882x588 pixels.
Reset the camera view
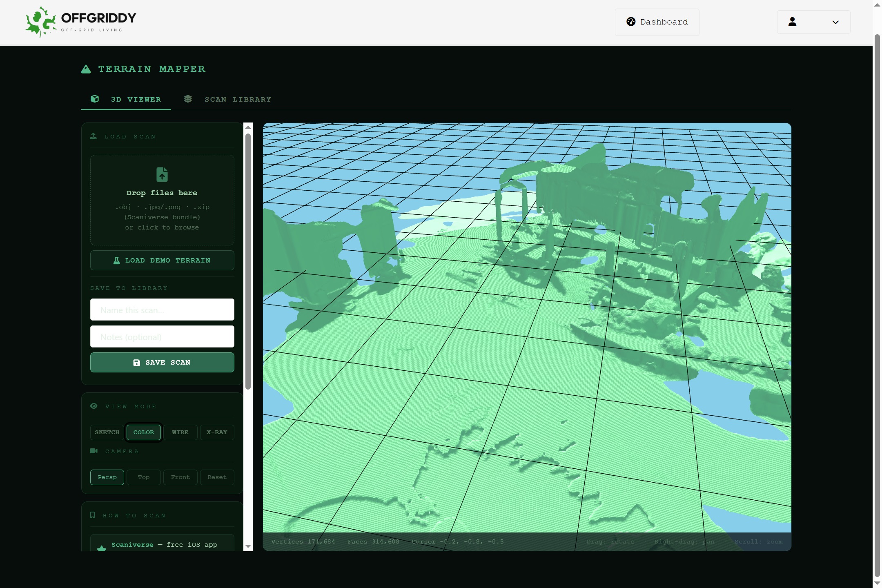point(217,477)
